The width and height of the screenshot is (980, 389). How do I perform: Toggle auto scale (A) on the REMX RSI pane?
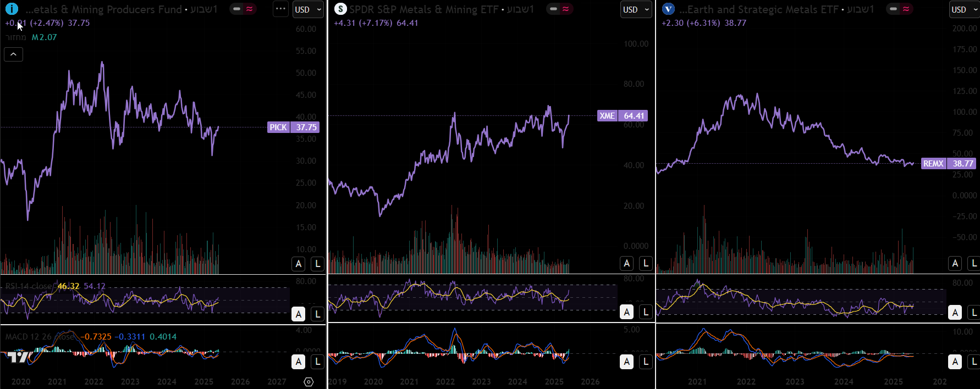pos(955,313)
